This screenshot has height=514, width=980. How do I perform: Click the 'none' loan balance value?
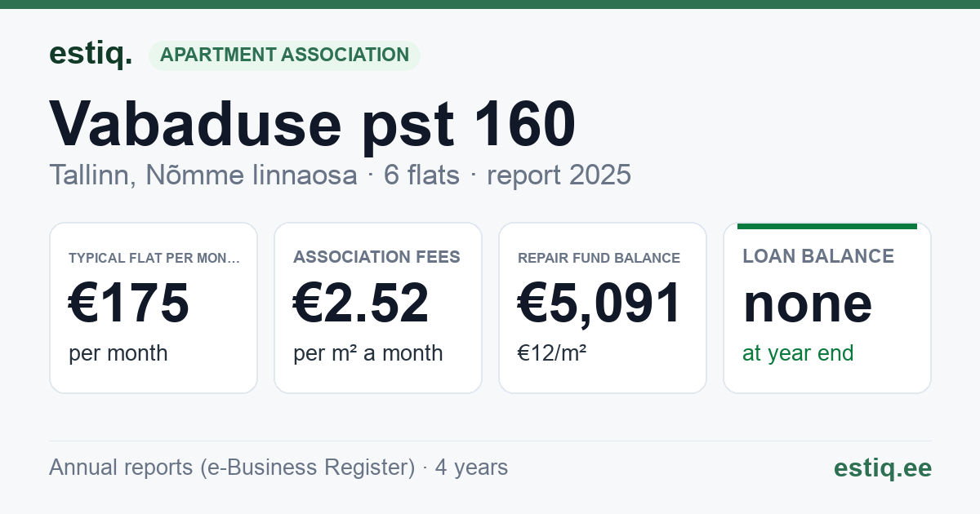[808, 303]
